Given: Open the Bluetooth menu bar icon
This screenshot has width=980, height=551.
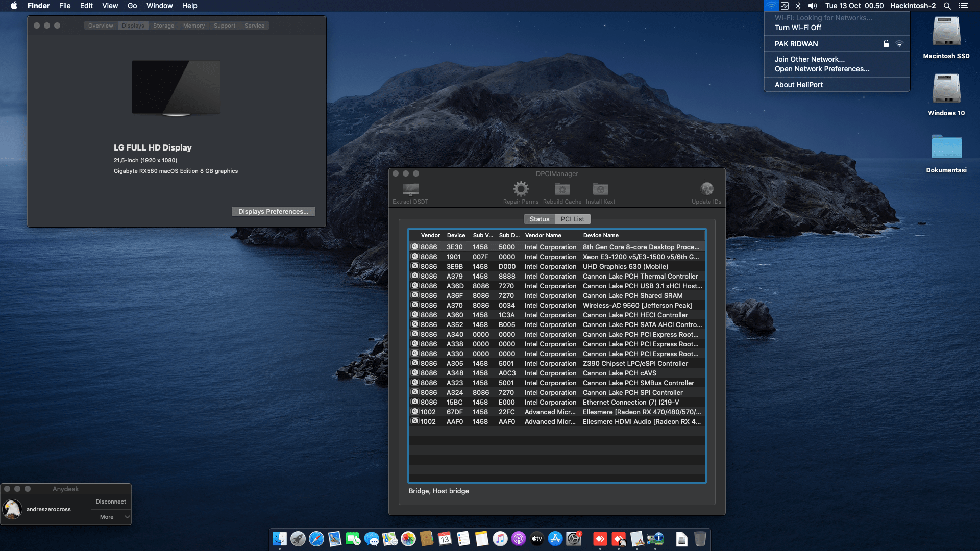Looking at the screenshot, I should 798,6.
